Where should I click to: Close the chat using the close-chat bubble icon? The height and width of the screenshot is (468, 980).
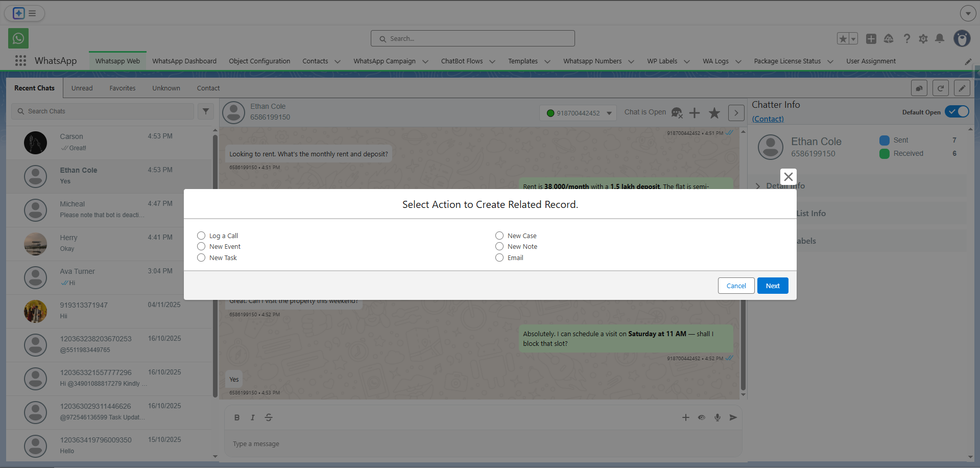pyautogui.click(x=677, y=112)
